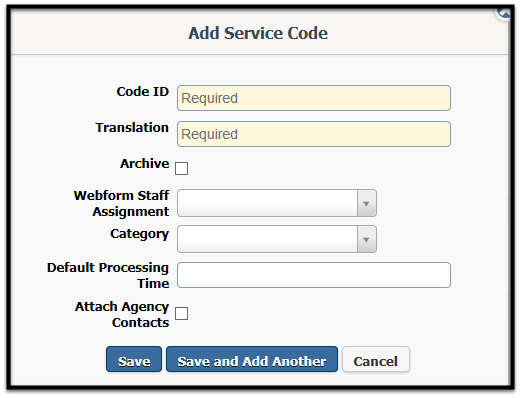This screenshot has width=521, height=398.
Task: Focus the Translation required field
Action: 314,134
